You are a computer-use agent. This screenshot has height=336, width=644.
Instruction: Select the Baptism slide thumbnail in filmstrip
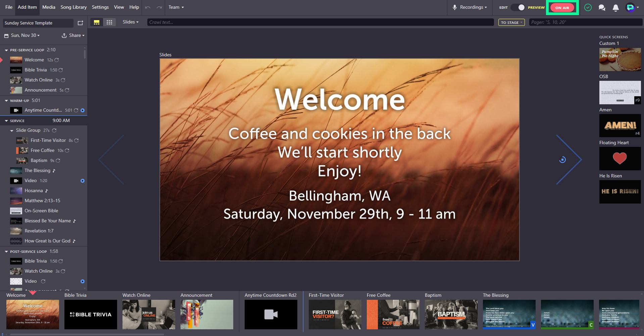click(x=451, y=315)
